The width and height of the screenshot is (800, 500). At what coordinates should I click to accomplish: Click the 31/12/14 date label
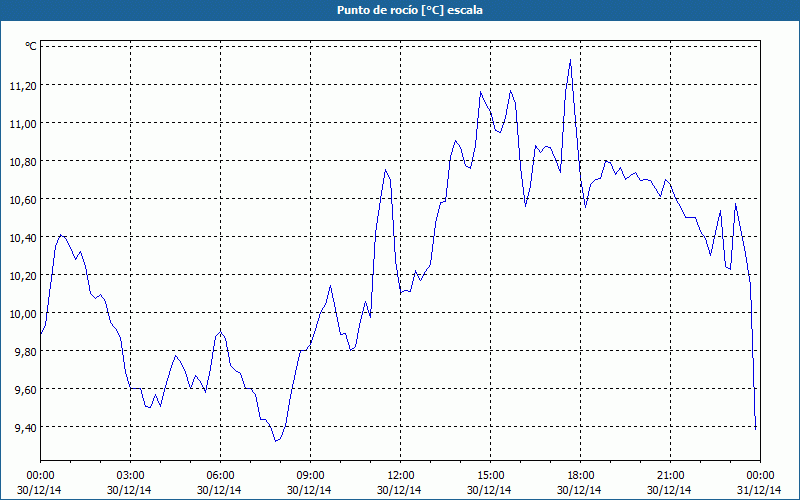760,490
